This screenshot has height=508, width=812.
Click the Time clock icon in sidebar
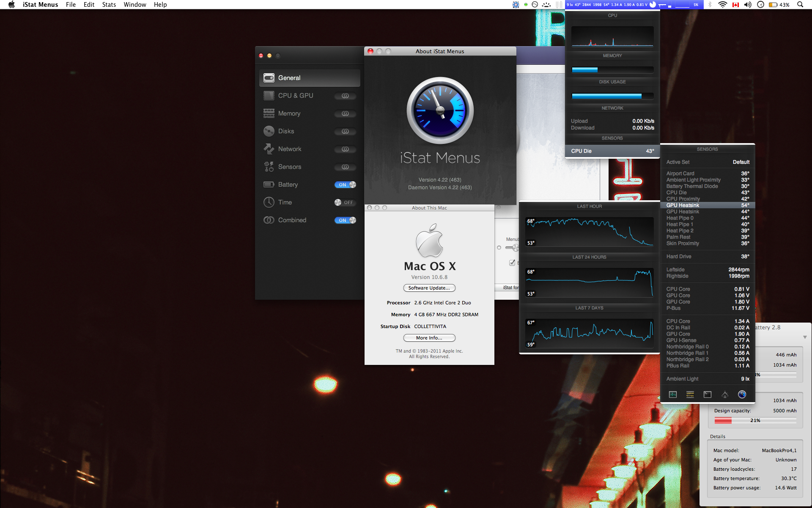[x=269, y=202]
